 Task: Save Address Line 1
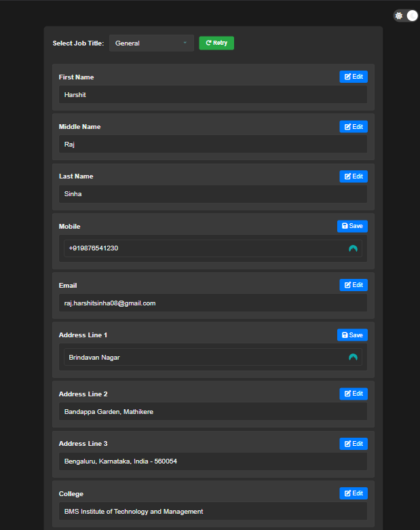pyautogui.click(x=352, y=335)
